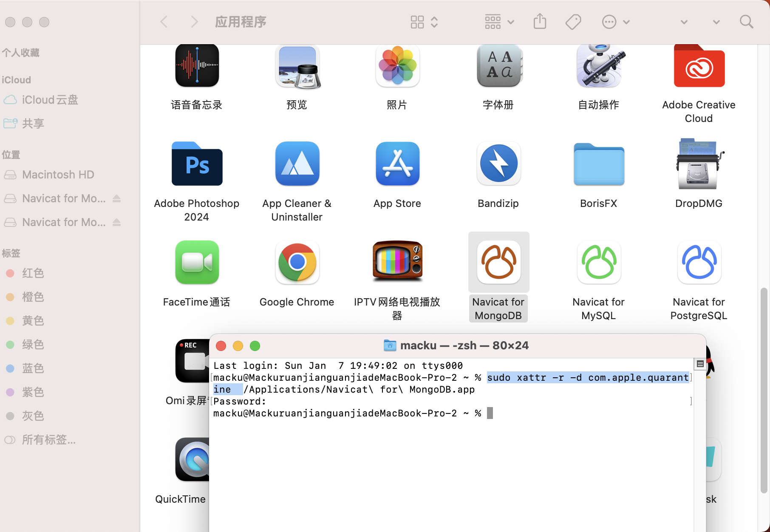Filter by gray tag (灰色)
Image resolution: width=770 pixels, height=532 pixels.
(25, 416)
